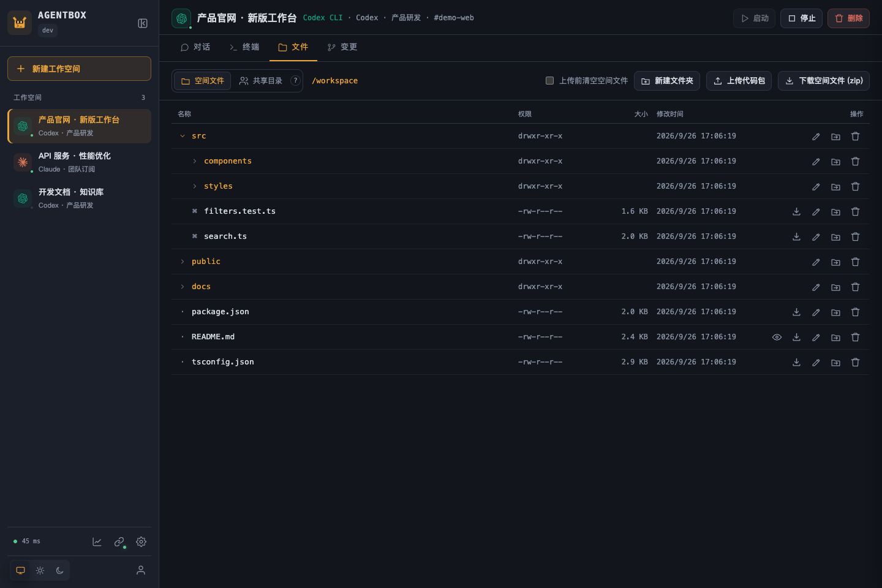
Task: Click 新建工作空间 button
Action: click(x=79, y=69)
